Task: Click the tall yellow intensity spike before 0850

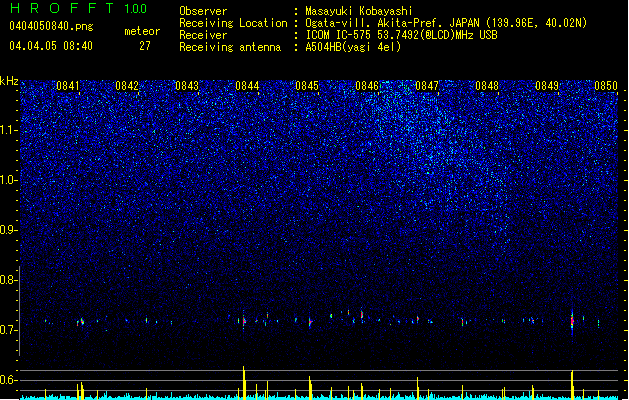Action: click(x=572, y=385)
